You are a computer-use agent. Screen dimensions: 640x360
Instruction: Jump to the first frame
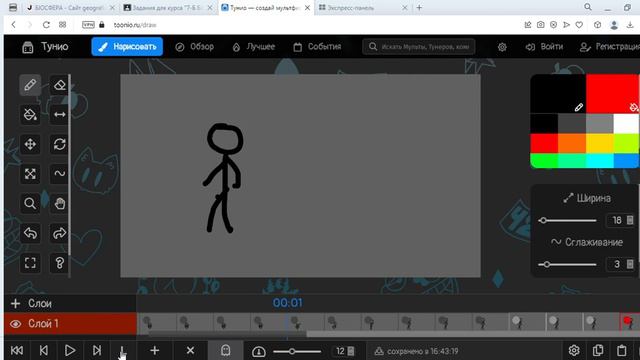17,351
